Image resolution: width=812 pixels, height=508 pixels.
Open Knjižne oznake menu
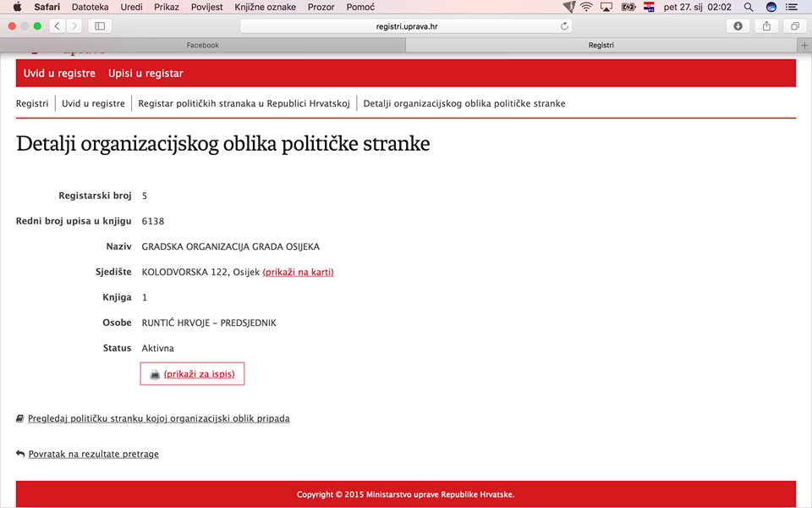pos(266,7)
